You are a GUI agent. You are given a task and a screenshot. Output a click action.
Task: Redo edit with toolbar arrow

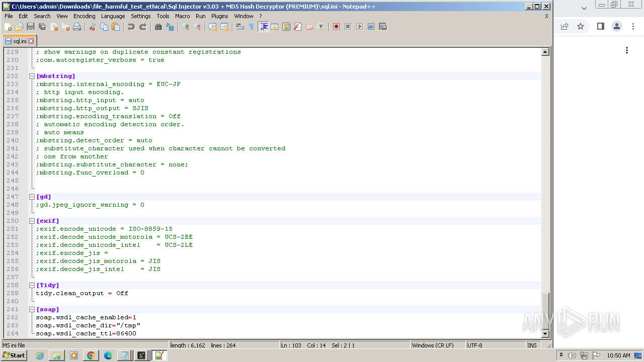[143, 27]
